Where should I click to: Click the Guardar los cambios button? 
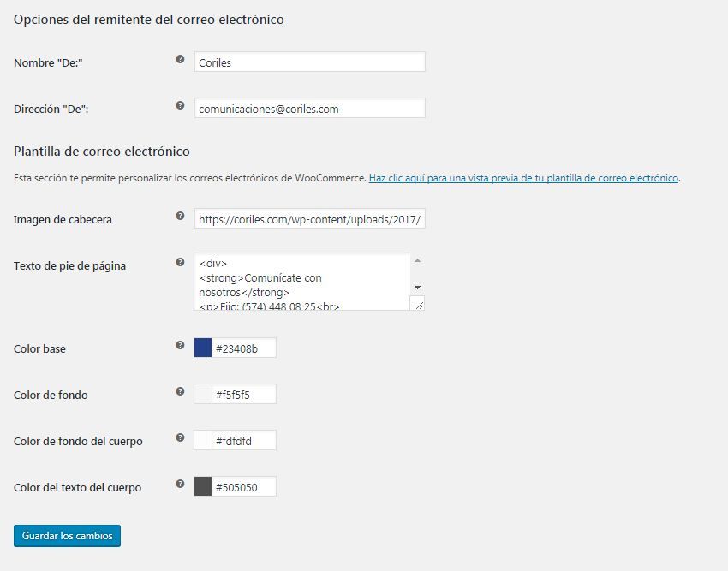[67, 536]
